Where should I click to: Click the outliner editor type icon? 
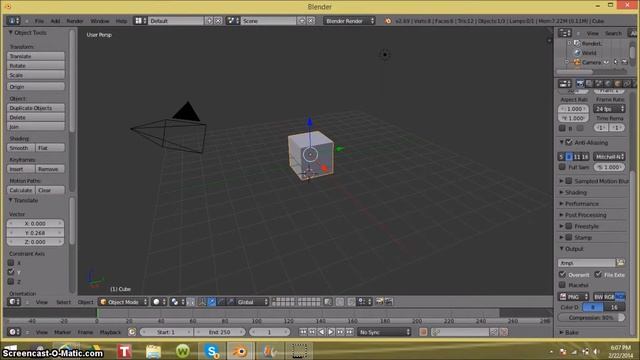(565, 33)
